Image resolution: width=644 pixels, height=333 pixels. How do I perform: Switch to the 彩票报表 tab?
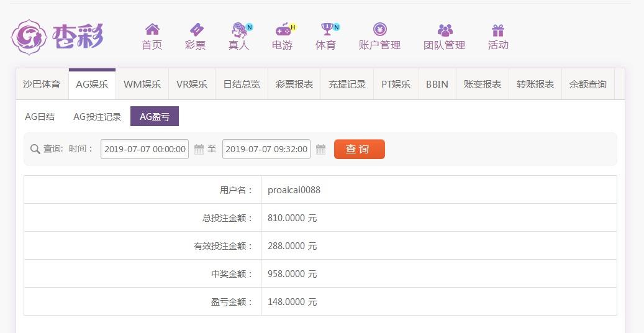tap(294, 84)
